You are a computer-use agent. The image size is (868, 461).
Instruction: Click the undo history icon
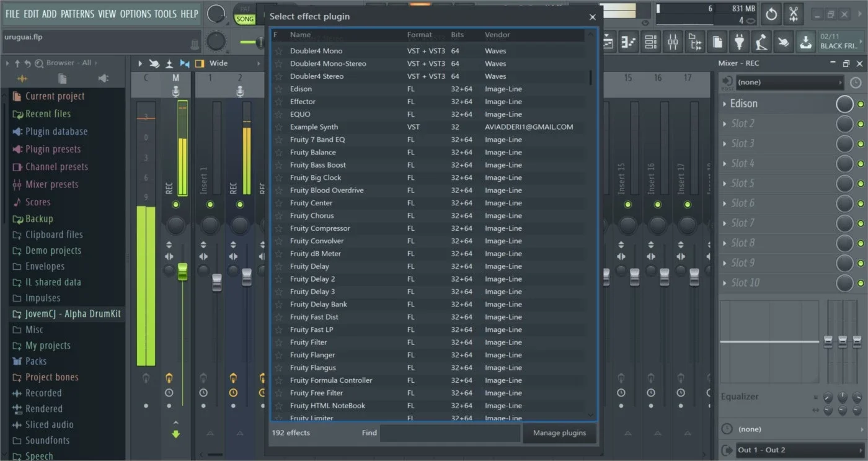[771, 14]
